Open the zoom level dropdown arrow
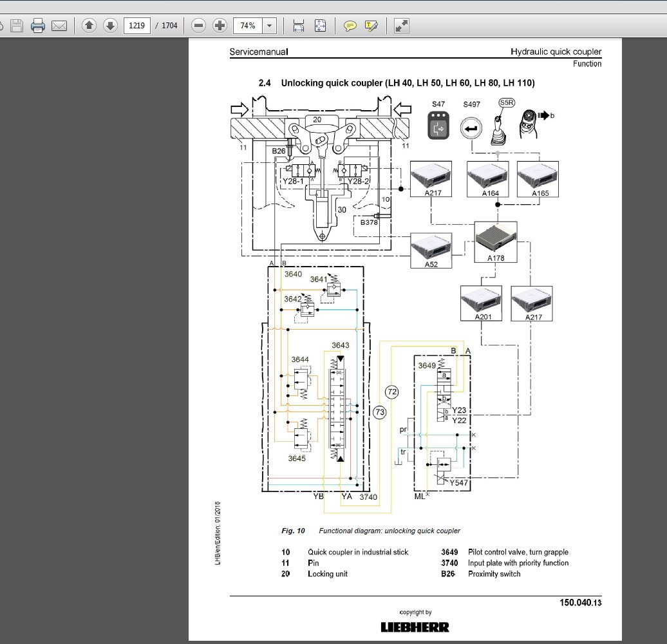Viewport: 667px width, 644px height. click(x=269, y=26)
